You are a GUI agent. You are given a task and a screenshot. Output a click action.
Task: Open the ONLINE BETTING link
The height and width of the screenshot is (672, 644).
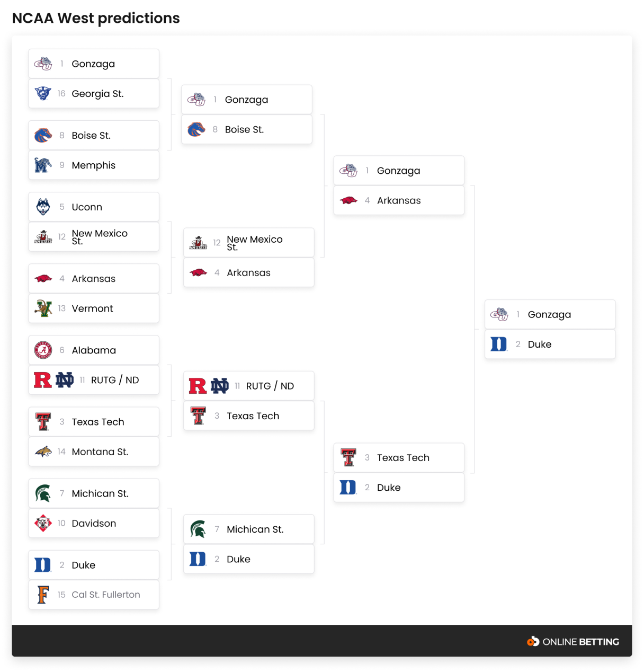pos(573,641)
